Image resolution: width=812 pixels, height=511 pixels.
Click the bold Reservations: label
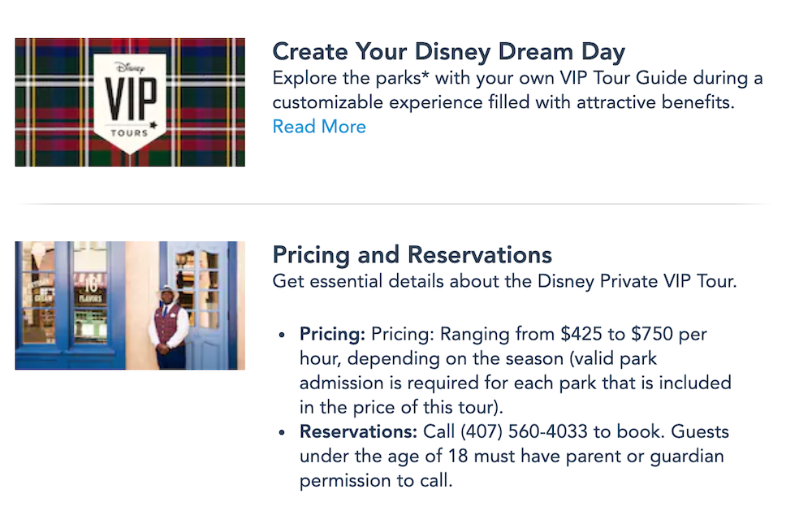[358, 432]
